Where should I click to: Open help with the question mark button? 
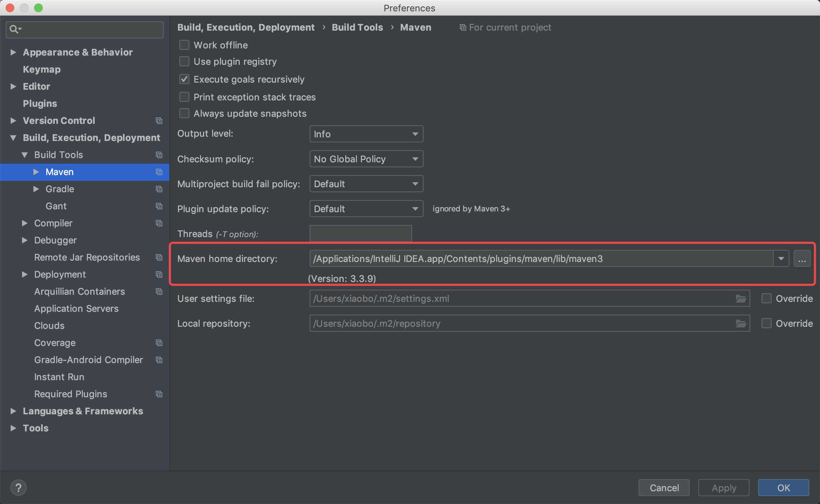click(19, 488)
